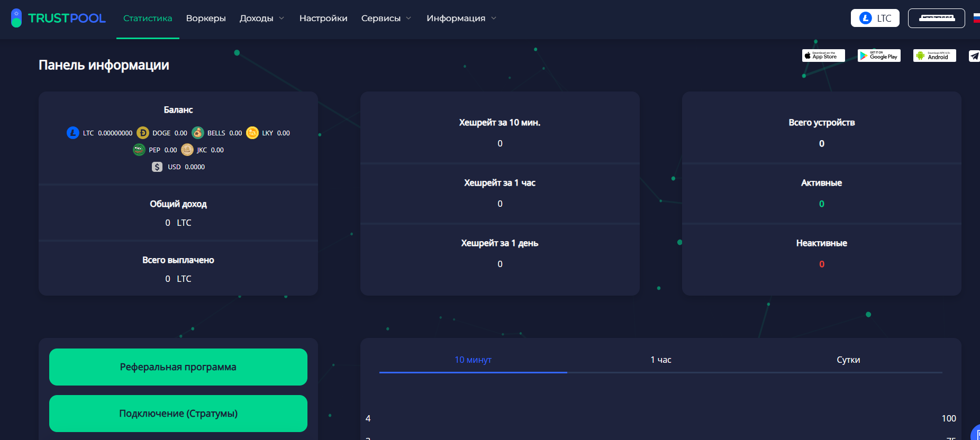Click the TrustPool logo icon

16,18
